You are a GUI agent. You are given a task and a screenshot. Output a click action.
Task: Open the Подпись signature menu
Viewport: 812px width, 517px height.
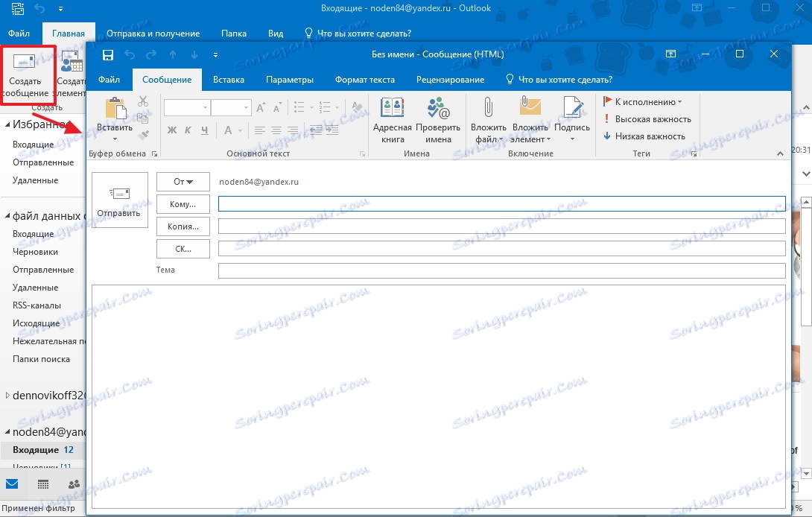point(572,118)
